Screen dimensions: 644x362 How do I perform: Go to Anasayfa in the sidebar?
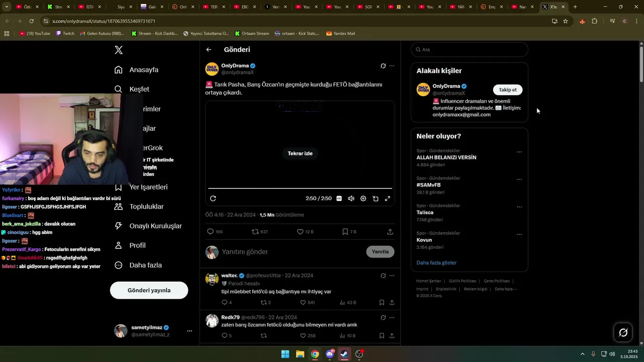[136, 69]
